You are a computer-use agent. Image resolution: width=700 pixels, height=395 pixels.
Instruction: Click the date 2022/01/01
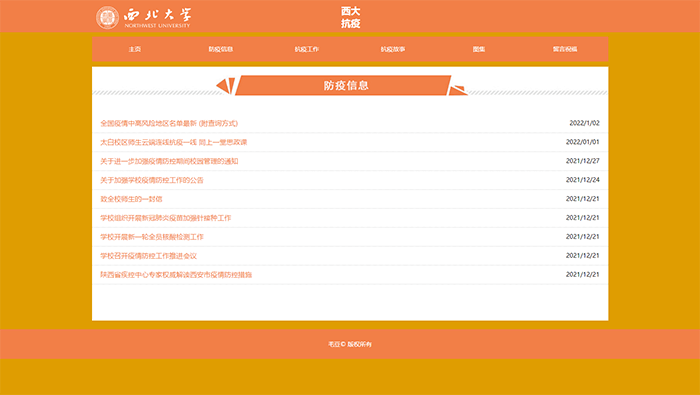[x=583, y=142]
